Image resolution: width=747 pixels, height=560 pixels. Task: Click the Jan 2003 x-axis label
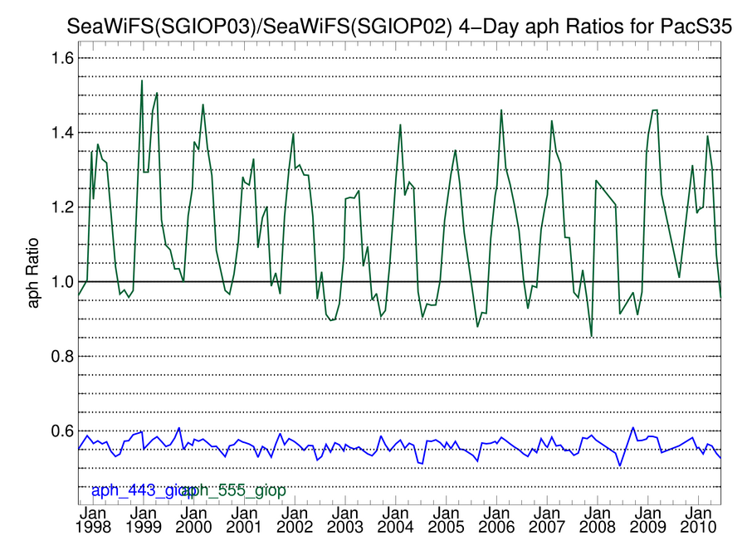[x=345, y=520]
